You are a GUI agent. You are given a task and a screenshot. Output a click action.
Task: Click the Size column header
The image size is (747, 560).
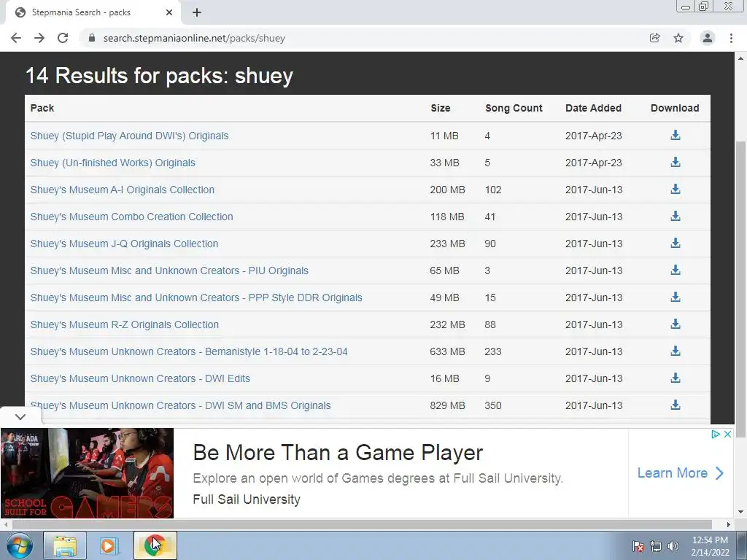[440, 108]
